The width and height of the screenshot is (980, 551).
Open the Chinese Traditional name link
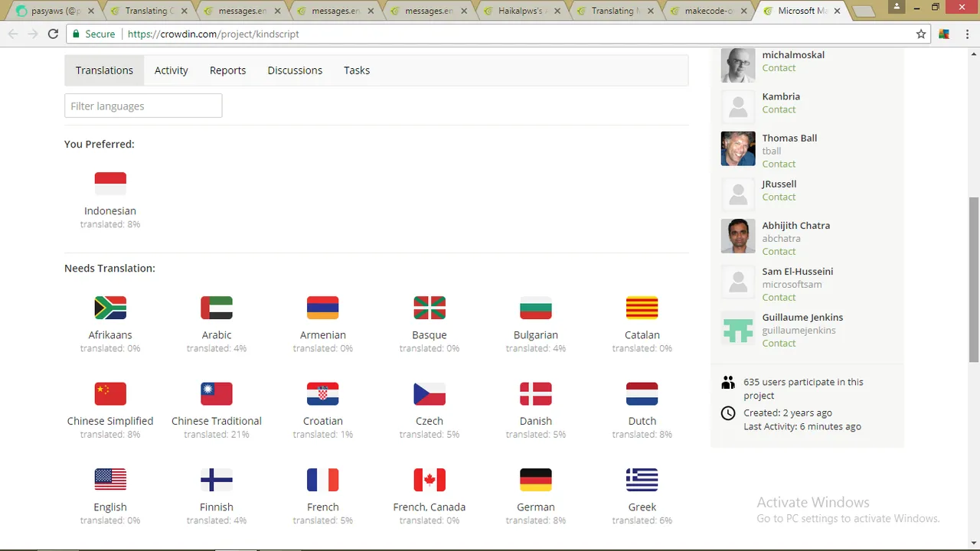[217, 421]
